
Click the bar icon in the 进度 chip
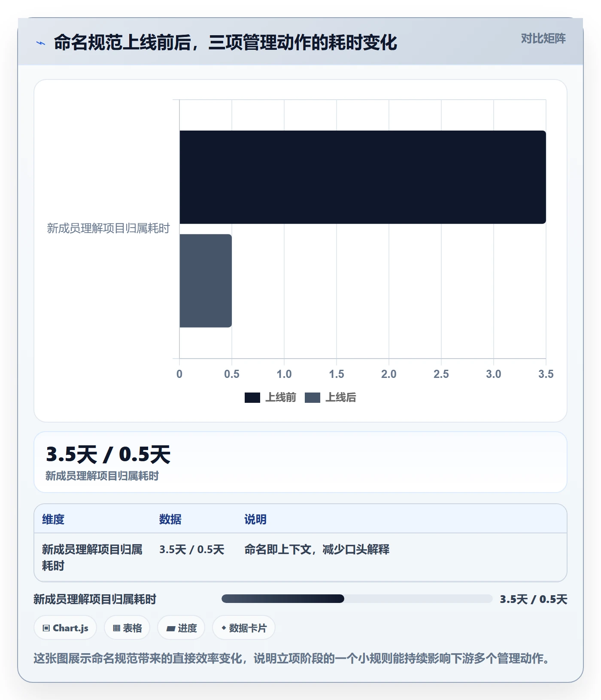(170, 629)
